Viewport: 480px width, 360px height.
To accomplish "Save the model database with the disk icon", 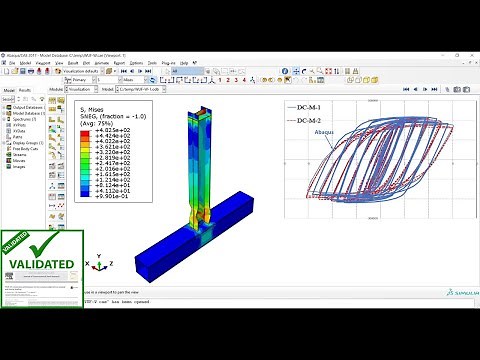I will click(x=23, y=71).
